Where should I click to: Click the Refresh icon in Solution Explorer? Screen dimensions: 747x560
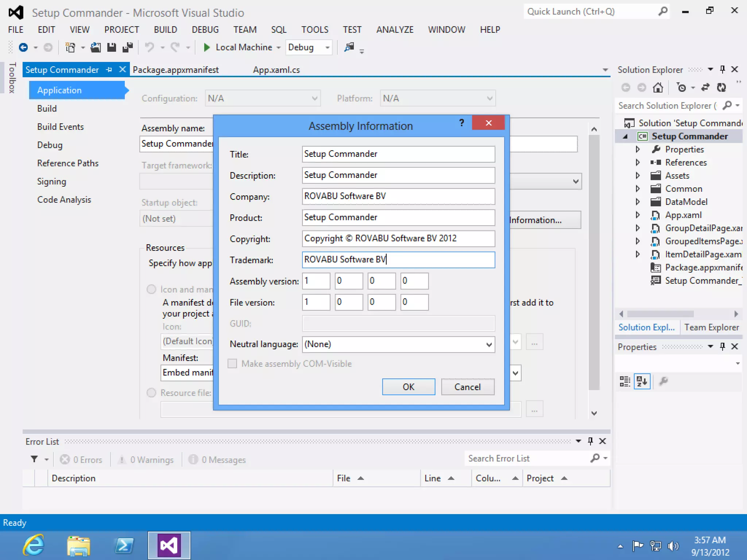click(x=721, y=87)
